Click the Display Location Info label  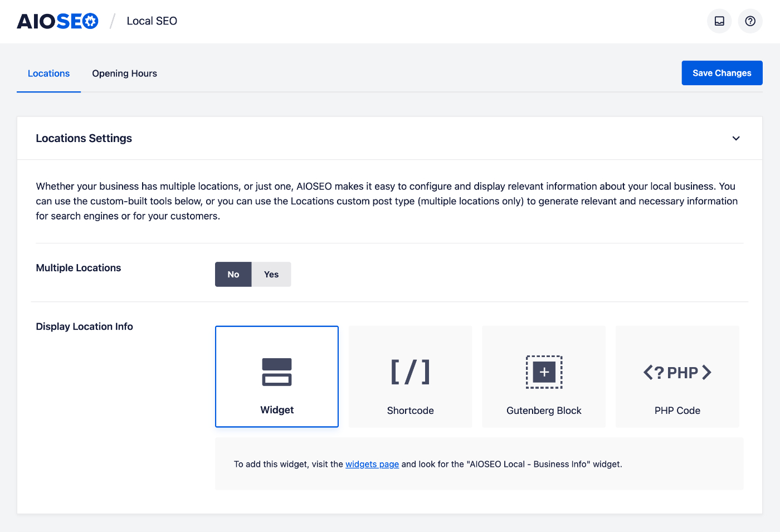pyautogui.click(x=85, y=326)
